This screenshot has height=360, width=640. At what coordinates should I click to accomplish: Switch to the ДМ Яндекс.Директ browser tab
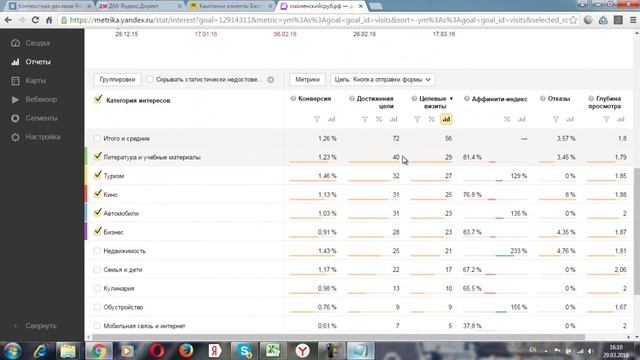[x=140, y=6]
